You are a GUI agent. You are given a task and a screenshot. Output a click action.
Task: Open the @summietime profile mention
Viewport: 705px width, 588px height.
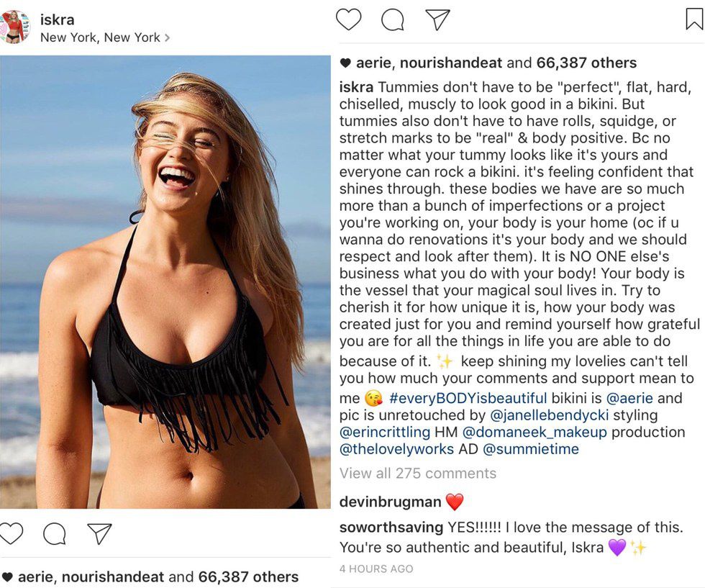(x=531, y=450)
